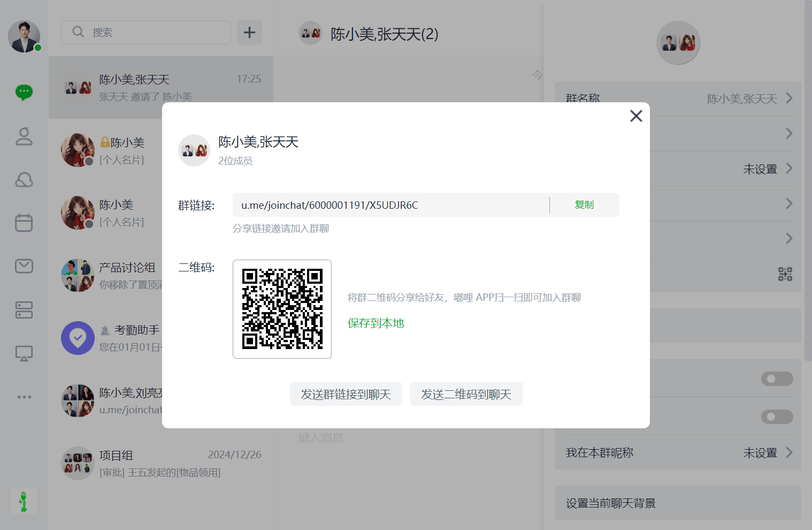The image size is (812, 530).
Task: Open the 陈小美,张天天 conversation in list
Action: [161, 87]
